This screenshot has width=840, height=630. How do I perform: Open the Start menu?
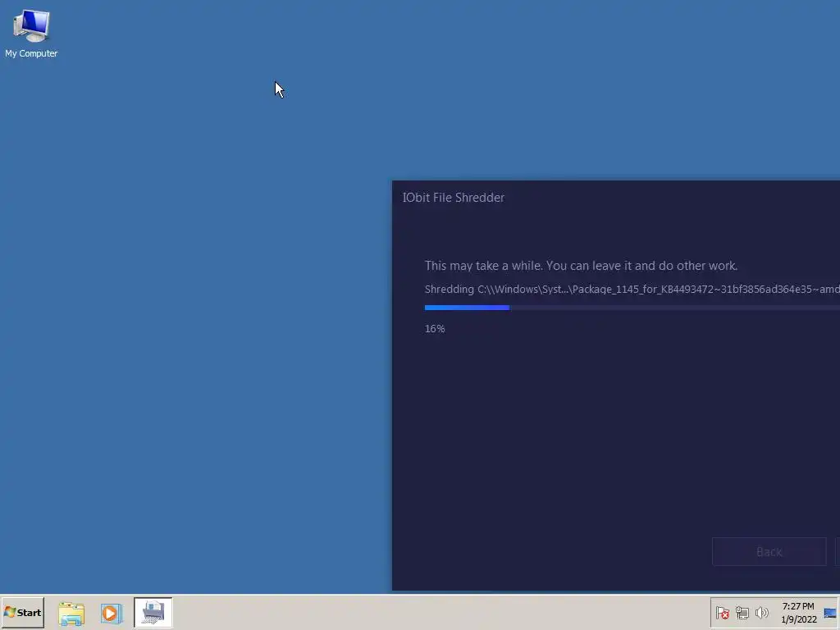pos(22,612)
